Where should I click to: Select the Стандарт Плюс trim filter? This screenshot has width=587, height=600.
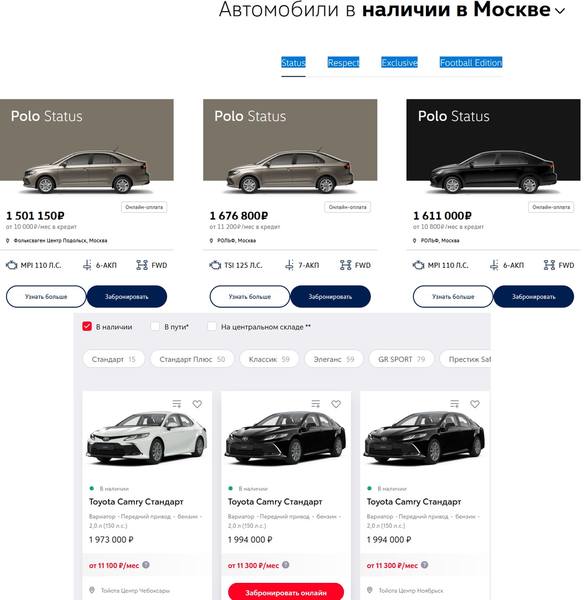point(192,359)
